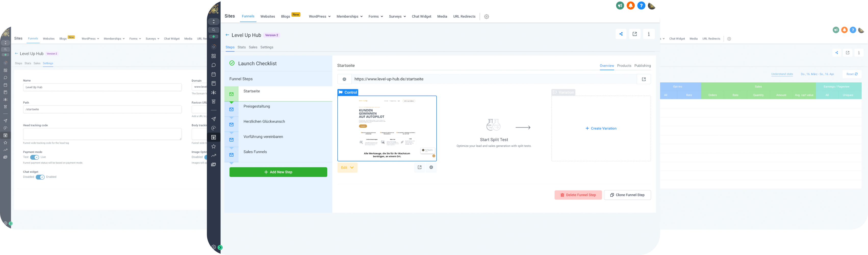
Task: Open the Control page preview via the external link icon
Action: click(x=419, y=168)
